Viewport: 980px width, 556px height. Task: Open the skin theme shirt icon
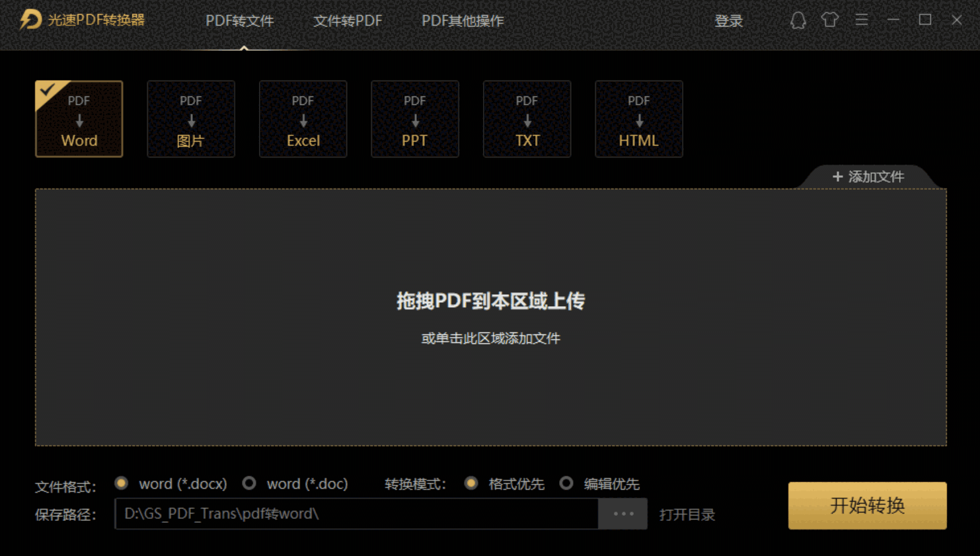[x=830, y=20]
